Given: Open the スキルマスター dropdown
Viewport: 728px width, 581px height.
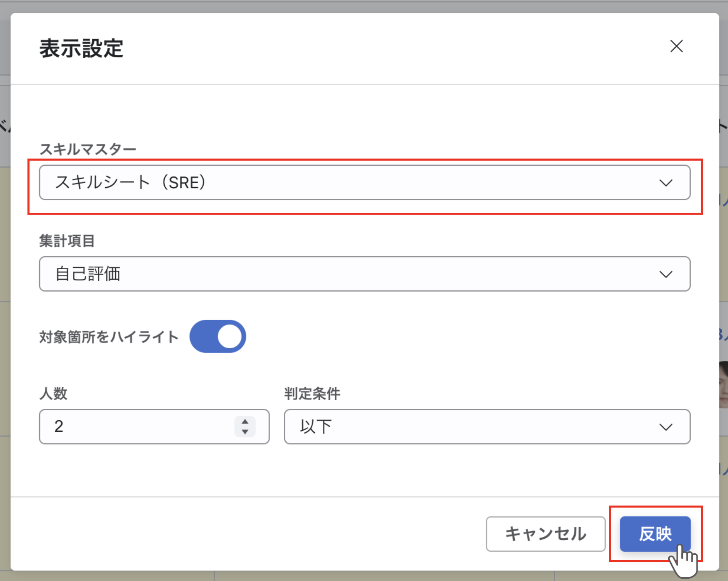Looking at the screenshot, I should (364, 183).
